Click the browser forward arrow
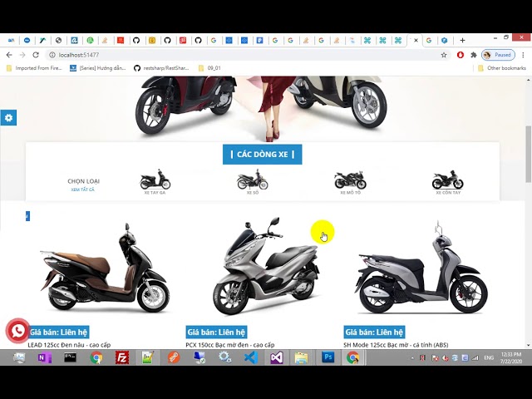The image size is (532, 399). pyautogui.click(x=22, y=55)
